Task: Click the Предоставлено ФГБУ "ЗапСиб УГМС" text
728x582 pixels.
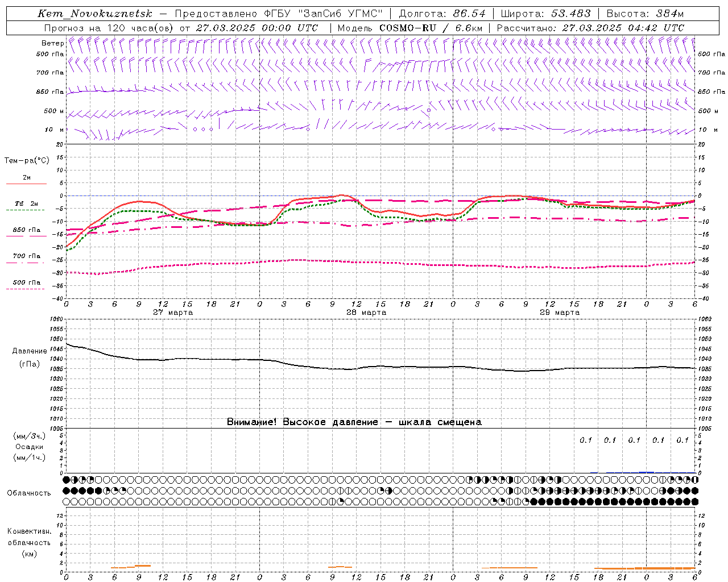Action: click(x=279, y=13)
